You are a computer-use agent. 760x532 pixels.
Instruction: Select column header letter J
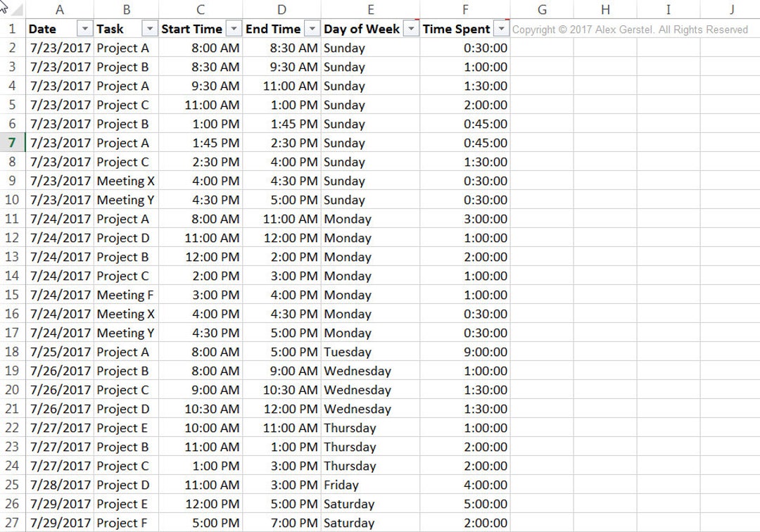730,8
